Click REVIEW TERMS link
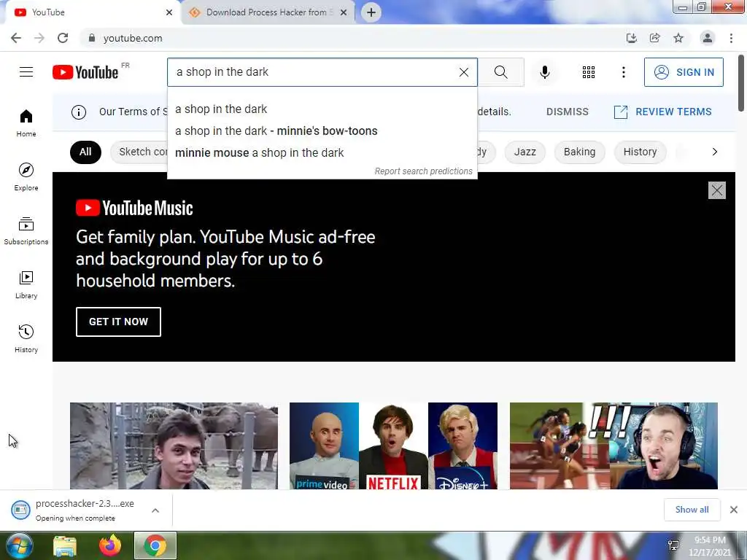Image resolution: width=747 pixels, height=560 pixels. click(662, 112)
